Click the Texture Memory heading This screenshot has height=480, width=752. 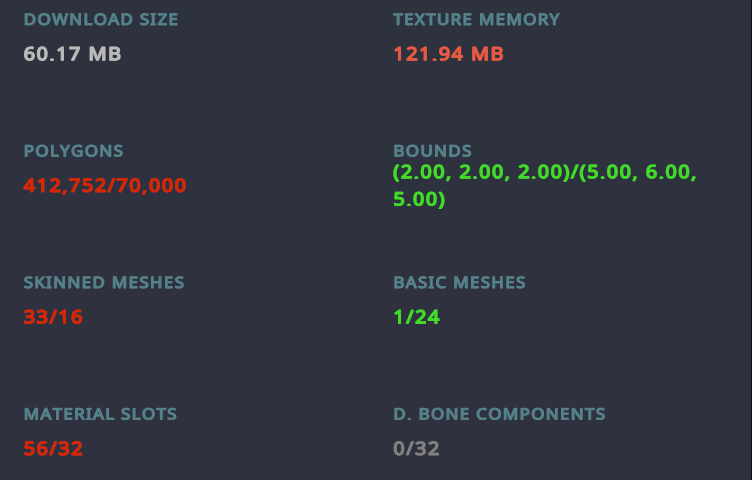pyautogui.click(x=476, y=20)
